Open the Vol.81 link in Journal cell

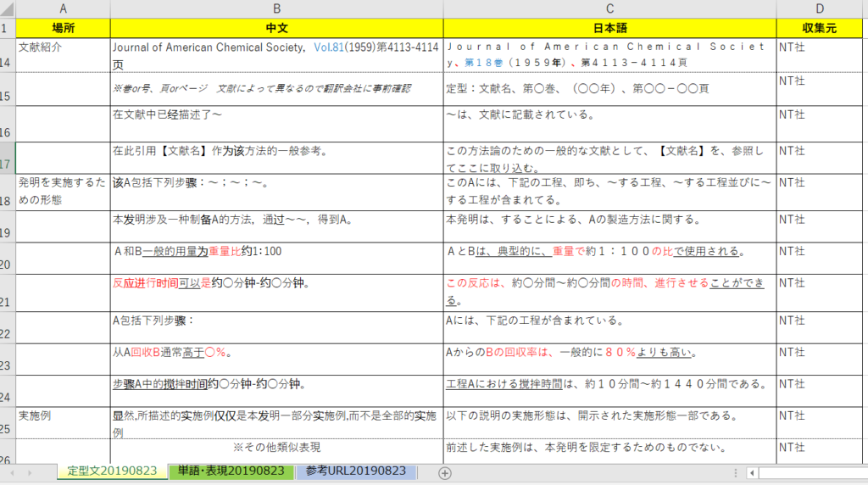(329, 47)
